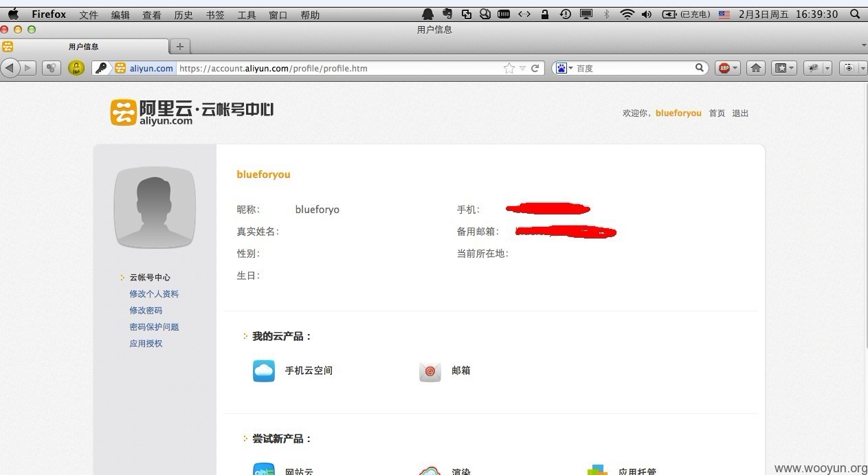This screenshot has height=475, width=868.
Task: Open the Adblock Plus ABP menu
Action: tap(728, 68)
